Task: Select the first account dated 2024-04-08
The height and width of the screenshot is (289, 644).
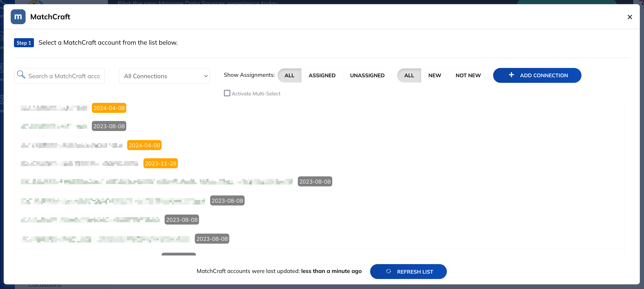Action: click(x=319, y=108)
